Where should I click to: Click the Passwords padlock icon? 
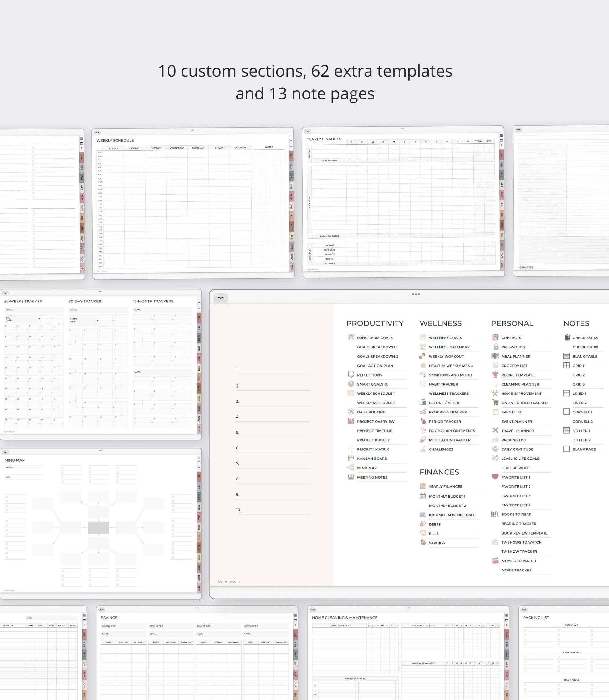495,347
